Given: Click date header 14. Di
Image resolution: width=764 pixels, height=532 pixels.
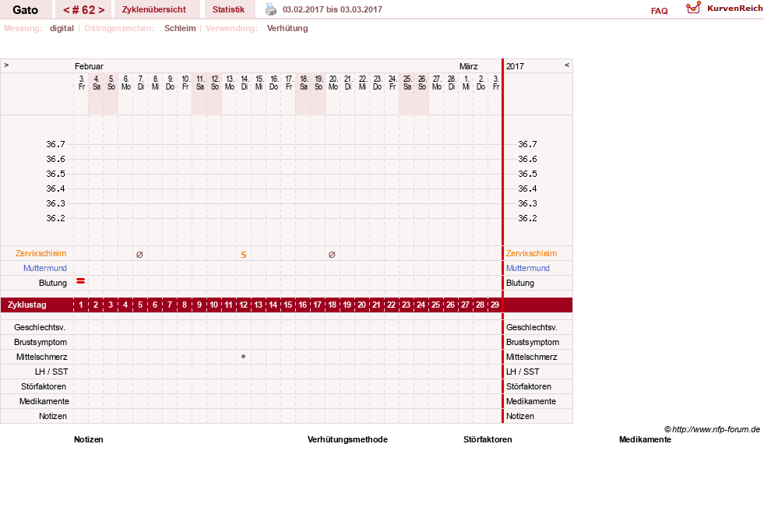Looking at the screenshot, I should 245,83.
